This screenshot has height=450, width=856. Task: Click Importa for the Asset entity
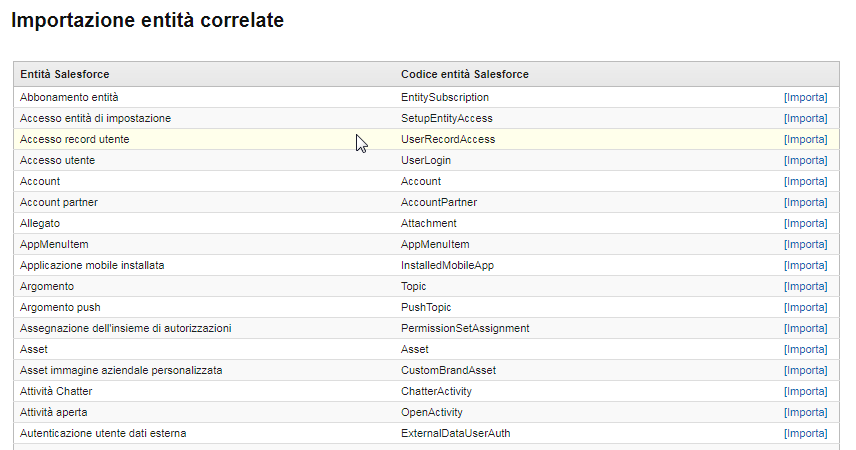(806, 350)
